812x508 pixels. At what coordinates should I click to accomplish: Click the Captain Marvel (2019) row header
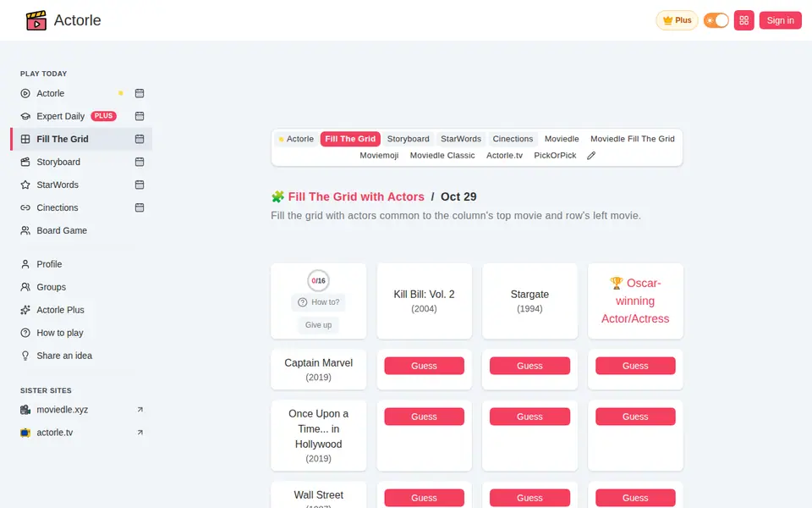[x=319, y=370]
